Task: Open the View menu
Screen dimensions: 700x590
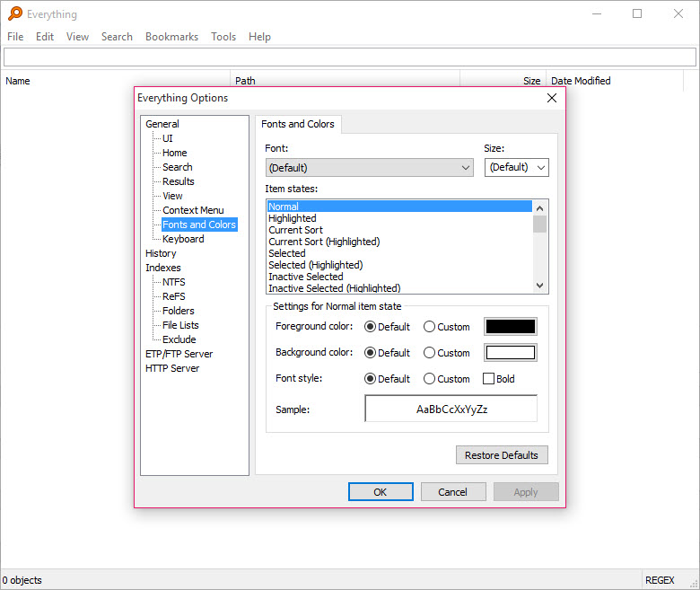Action: pos(77,37)
